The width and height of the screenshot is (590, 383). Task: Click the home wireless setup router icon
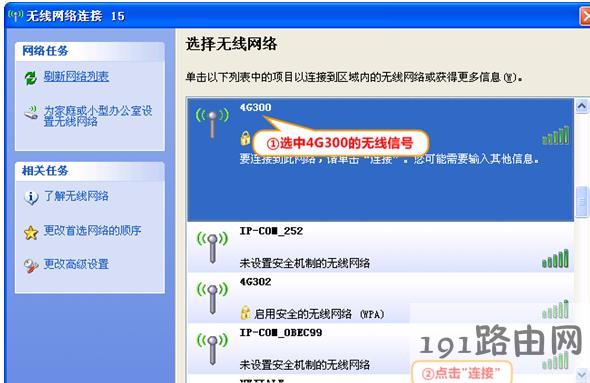(x=31, y=112)
